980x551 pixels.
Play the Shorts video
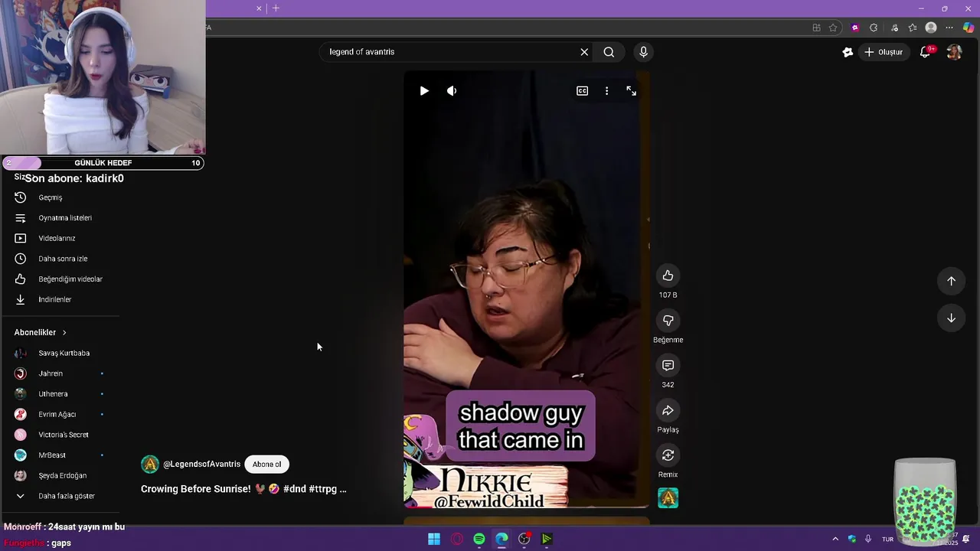pos(424,90)
